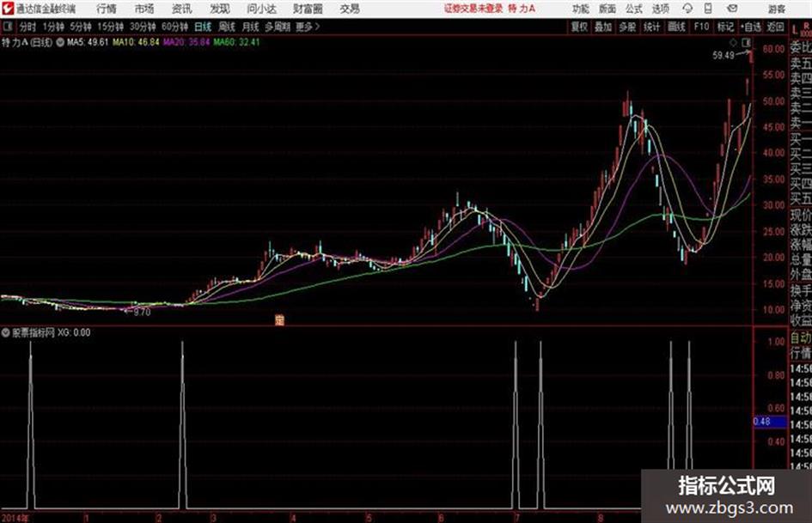The height and width of the screenshot is (523, 812).
Task: Click the 定 marker on the chart bottom
Action: (x=279, y=320)
